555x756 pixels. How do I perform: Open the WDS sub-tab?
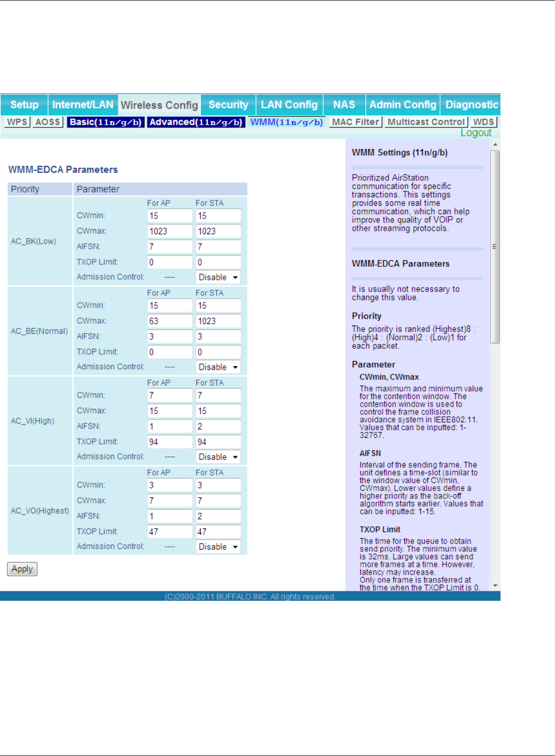pos(483,122)
